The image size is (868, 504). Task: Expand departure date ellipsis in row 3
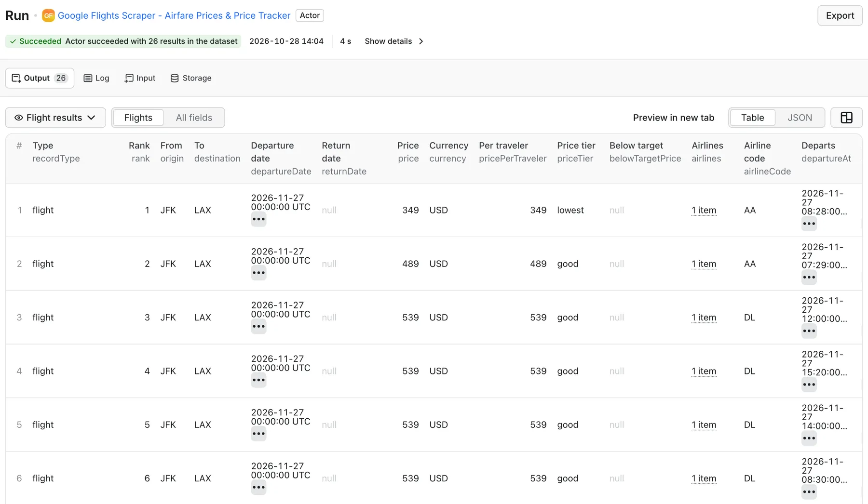pos(258,326)
